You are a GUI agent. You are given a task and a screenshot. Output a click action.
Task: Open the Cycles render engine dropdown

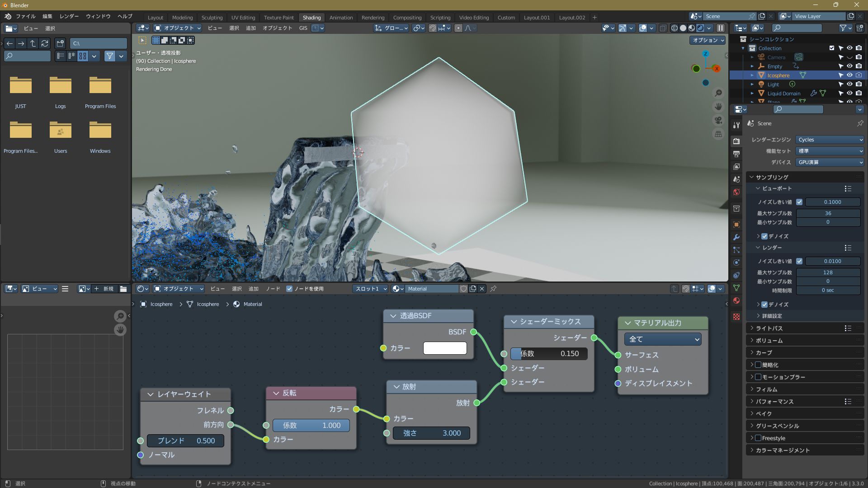coord(830,140)
